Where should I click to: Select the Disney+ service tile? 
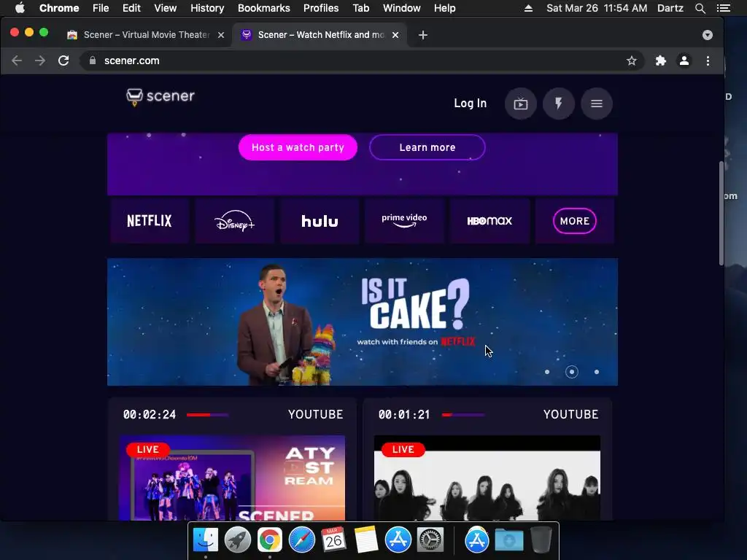point(234,221)
